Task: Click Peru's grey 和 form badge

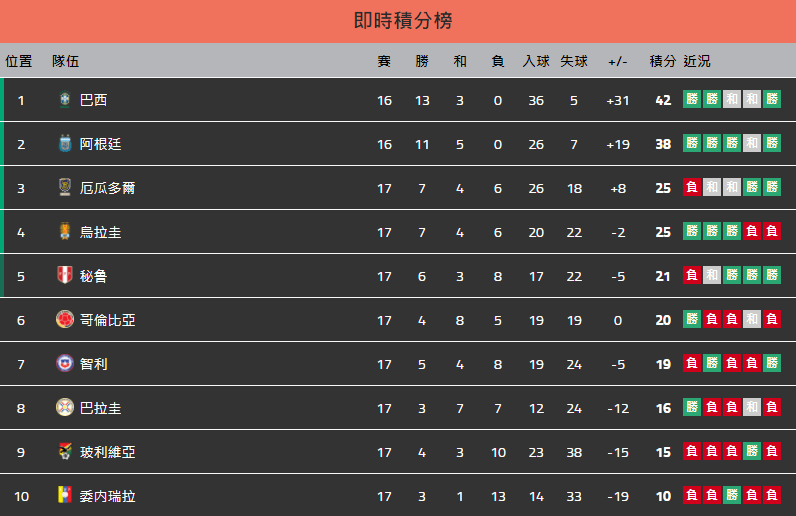Action: point(712,275)
